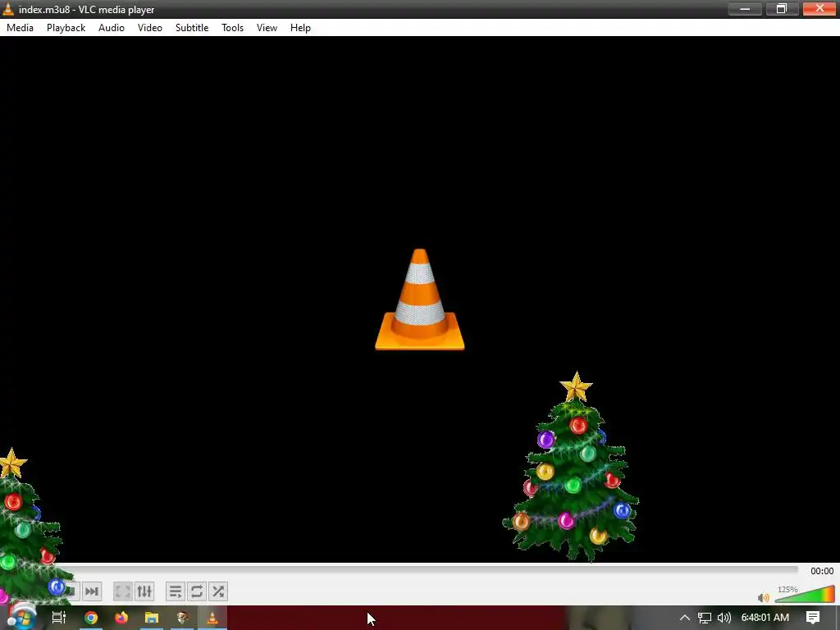This screenshot has height=630, width=840.
Task: Open the Tools menu
Action: click(232, 28)
